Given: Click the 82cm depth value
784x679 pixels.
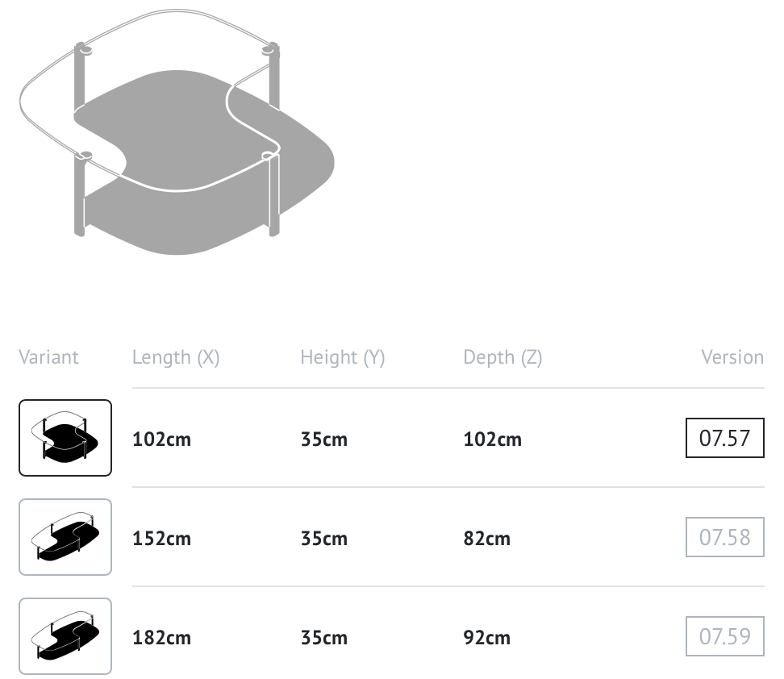Looking at the screenshot, I should [x=486, y=539].
